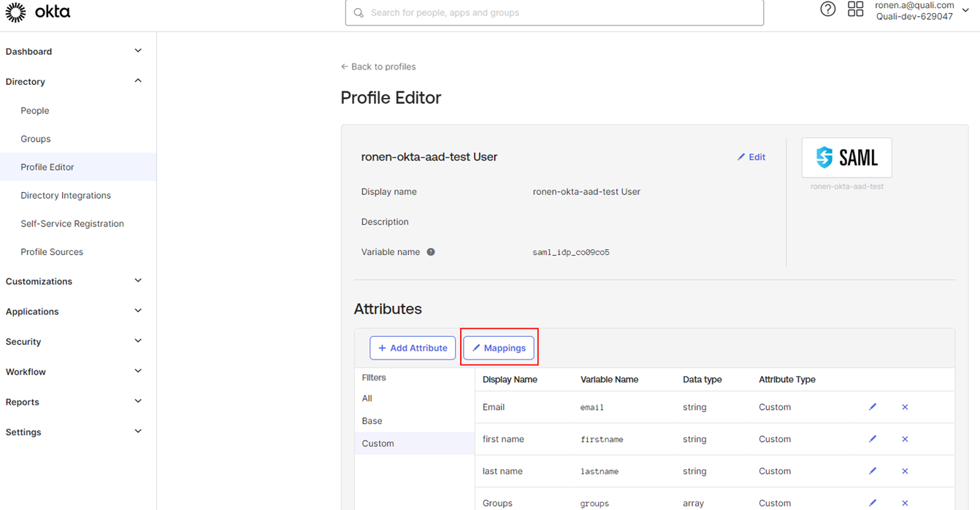This screenshot has height=510, width=980.
Task: Click the search magnifier icon
Action: coord(358,12)
